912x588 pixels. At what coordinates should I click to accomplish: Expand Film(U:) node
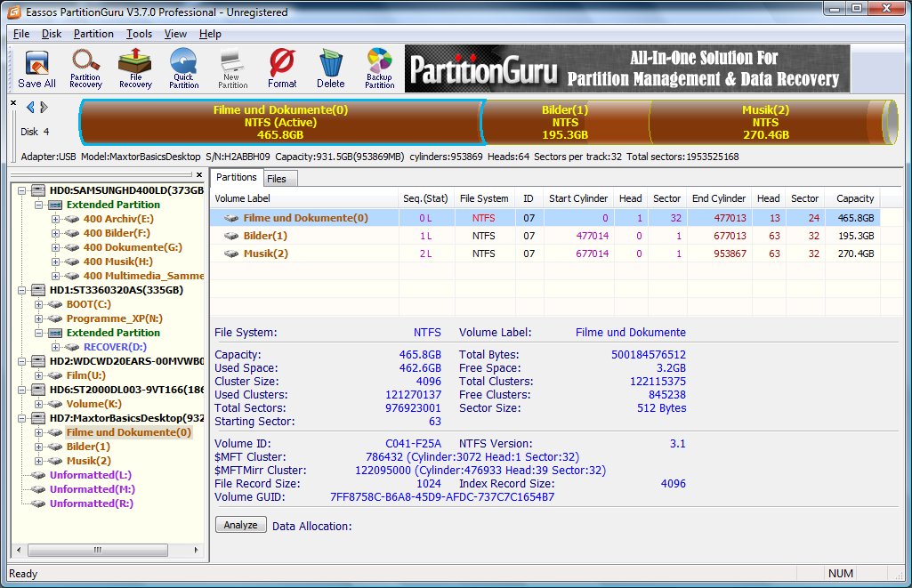click(38, 375)
